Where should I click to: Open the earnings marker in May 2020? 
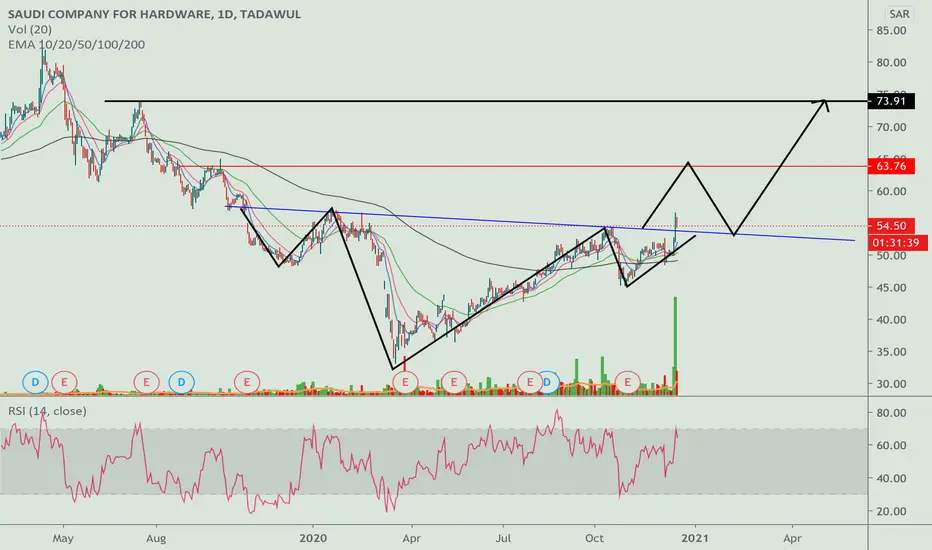454,382
